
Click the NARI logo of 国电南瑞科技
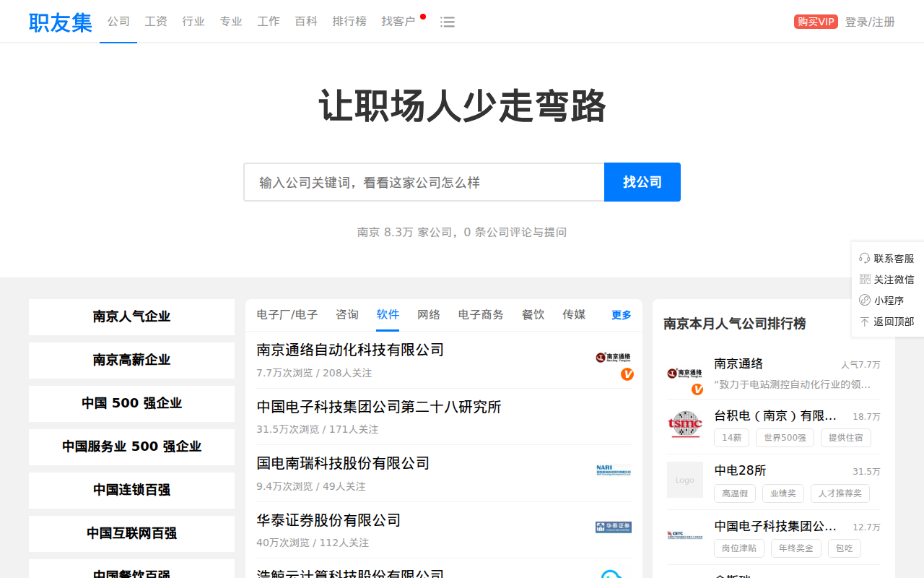pyautogui.click(x=614, y=470)
